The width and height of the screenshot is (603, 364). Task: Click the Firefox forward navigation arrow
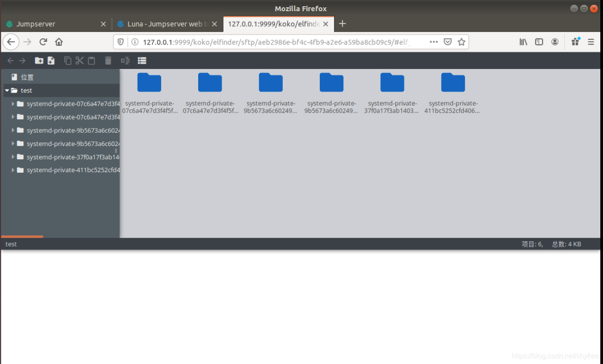click(x=27, y=42)
